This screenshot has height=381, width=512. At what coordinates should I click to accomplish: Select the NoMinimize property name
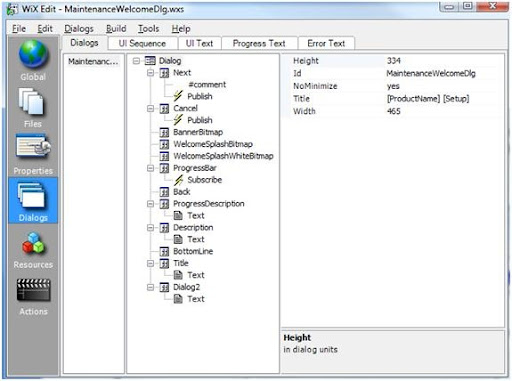315,86
